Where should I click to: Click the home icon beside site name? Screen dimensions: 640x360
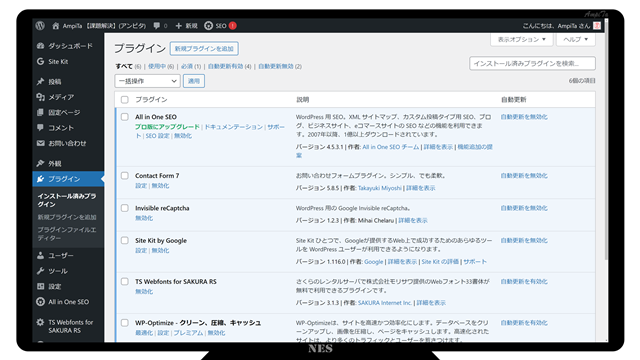point(56,26)
